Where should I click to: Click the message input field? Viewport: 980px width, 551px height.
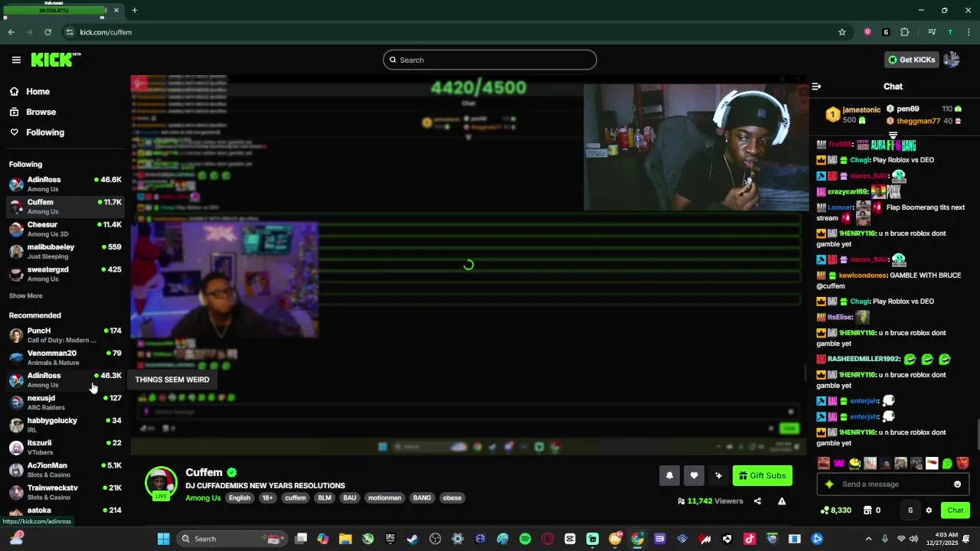click(893, 484)
